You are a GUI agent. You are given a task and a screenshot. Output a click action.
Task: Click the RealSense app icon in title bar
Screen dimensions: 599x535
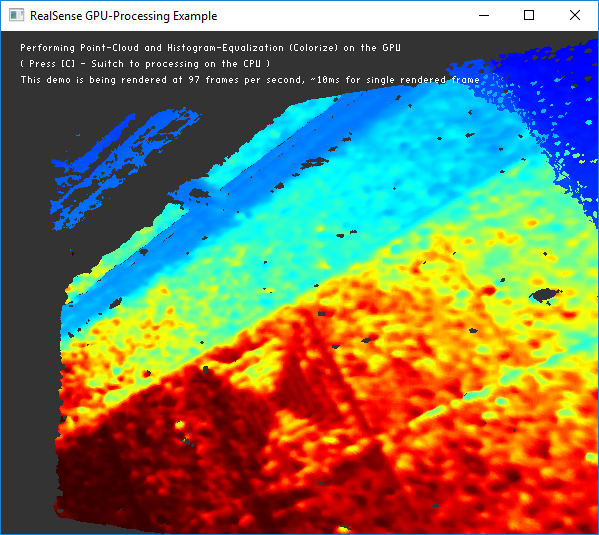(x=16, y=15)
